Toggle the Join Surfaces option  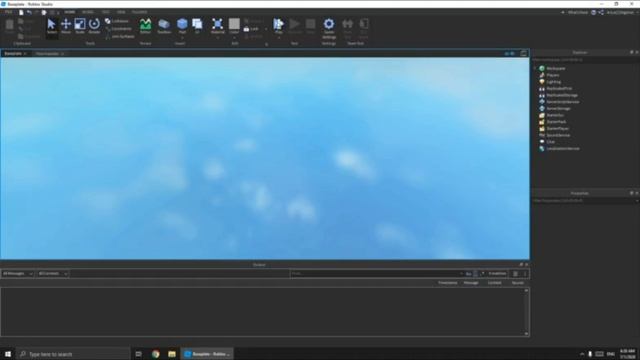120,36
